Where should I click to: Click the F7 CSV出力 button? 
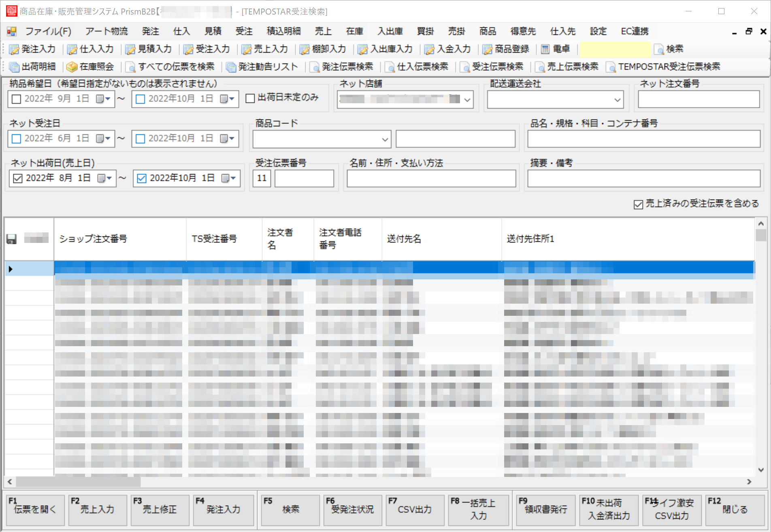pos(415,510)
